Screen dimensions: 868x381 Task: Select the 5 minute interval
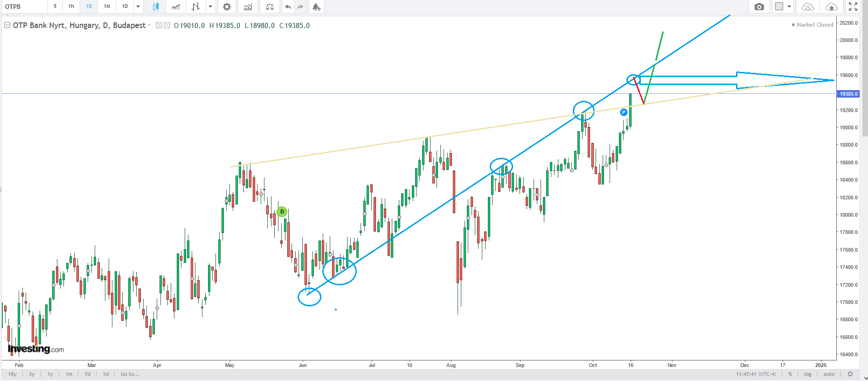tap(55, 7)
